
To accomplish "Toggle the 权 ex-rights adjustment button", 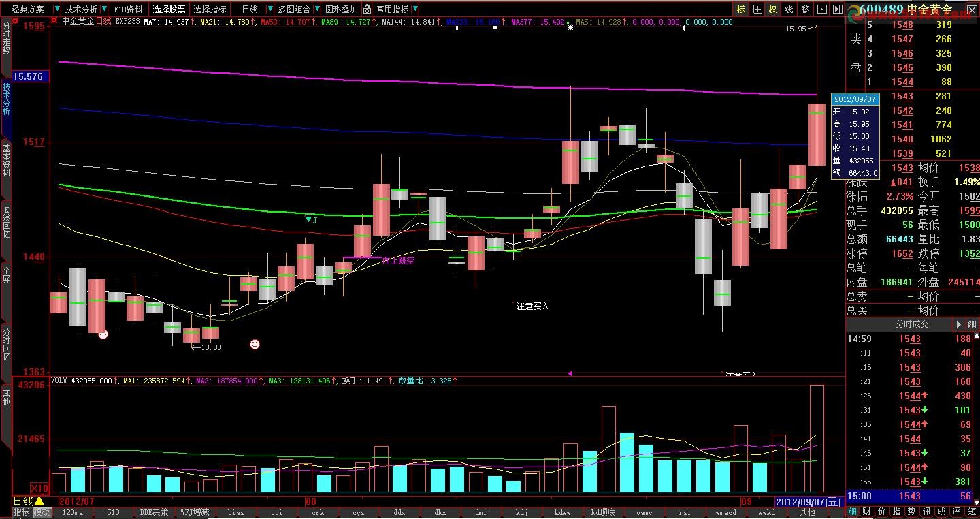I will tap(772, 10).
